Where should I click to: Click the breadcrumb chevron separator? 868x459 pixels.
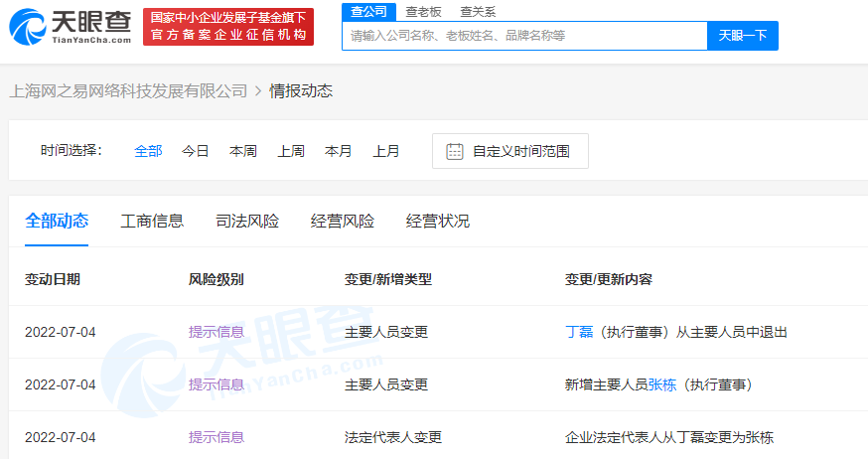[x=258, y=90]
